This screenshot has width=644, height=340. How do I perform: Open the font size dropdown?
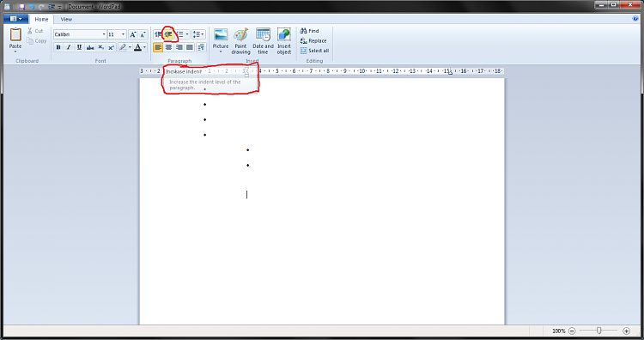(x=123, y=34)
